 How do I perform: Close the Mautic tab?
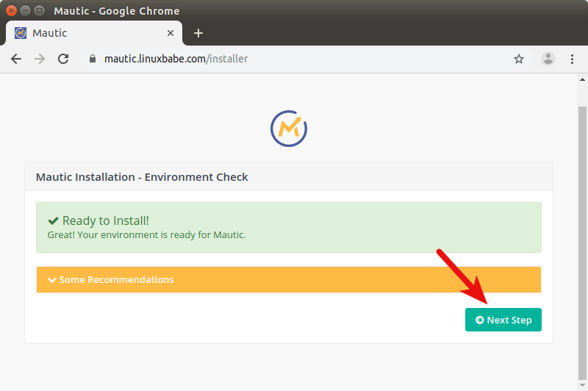(x=171, y=33)
